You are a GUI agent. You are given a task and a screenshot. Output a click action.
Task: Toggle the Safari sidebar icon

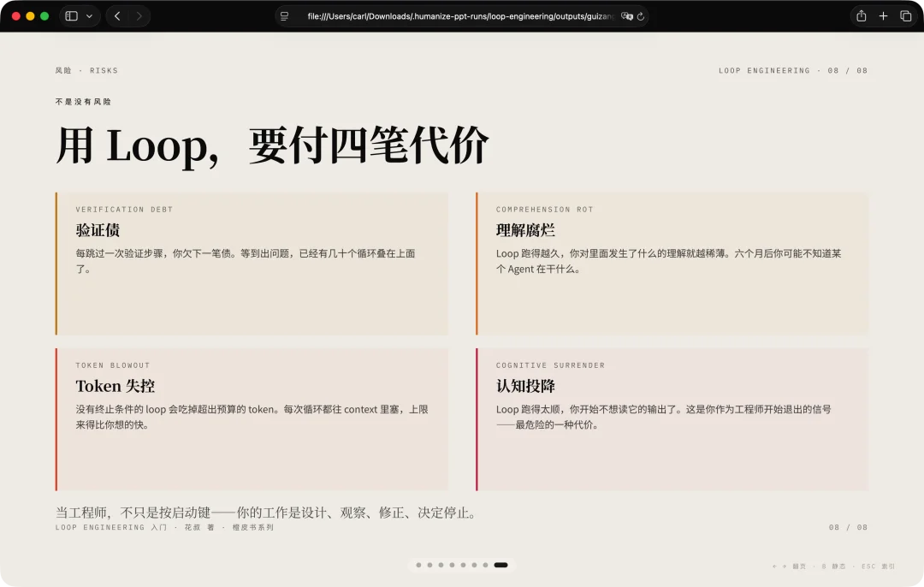[71, 16]
